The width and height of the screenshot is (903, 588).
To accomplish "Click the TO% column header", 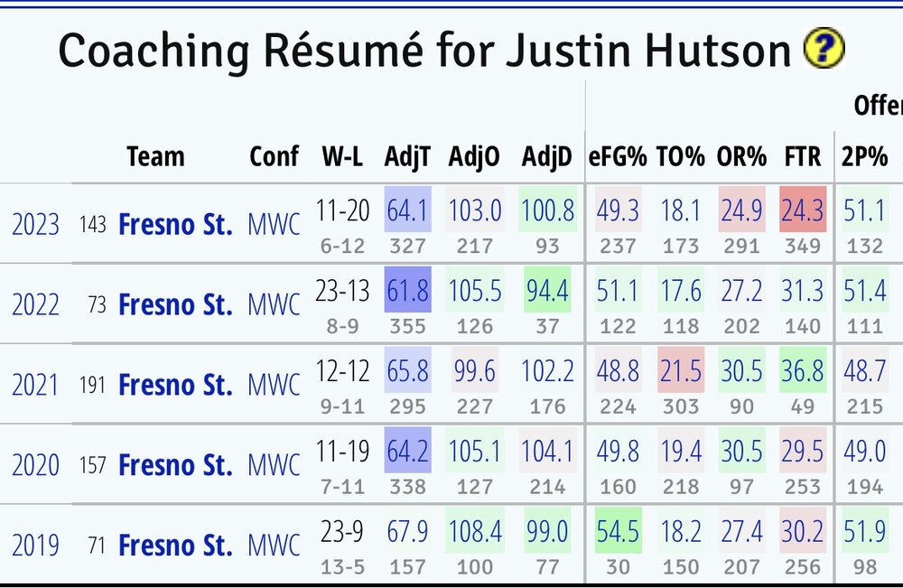I will coord(680,157).
